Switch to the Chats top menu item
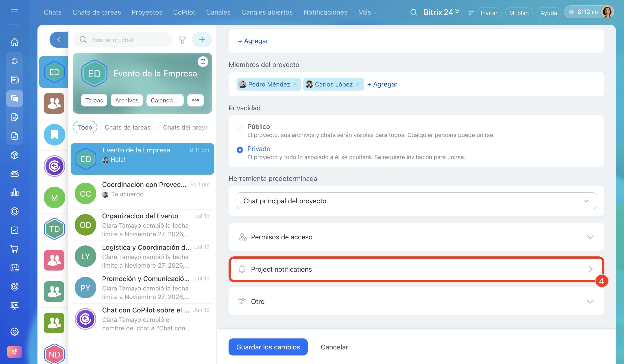The width and height of the screenshot is (624, 364). pyautogui.click(x=53, y=12)
